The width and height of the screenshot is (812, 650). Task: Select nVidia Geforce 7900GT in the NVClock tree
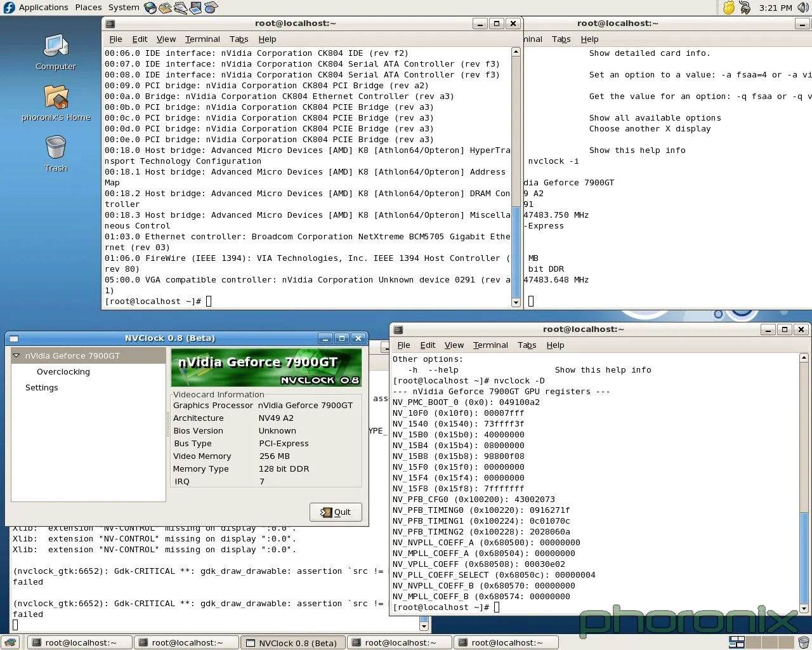72,356
